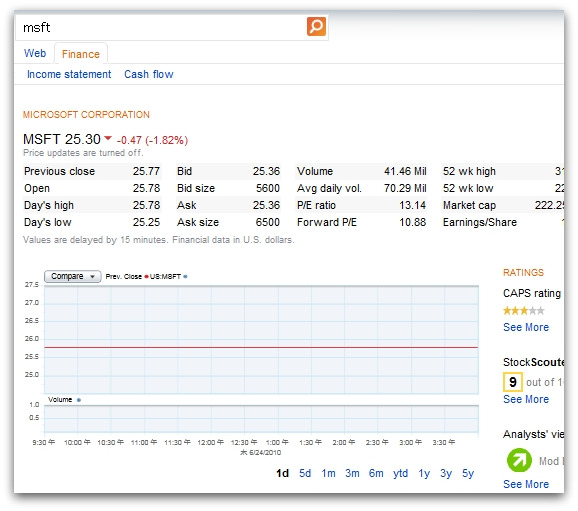The height and width of the screenshot is (511, 578).
Task: Select the 1d chart range
Action: tap(282, 473)
